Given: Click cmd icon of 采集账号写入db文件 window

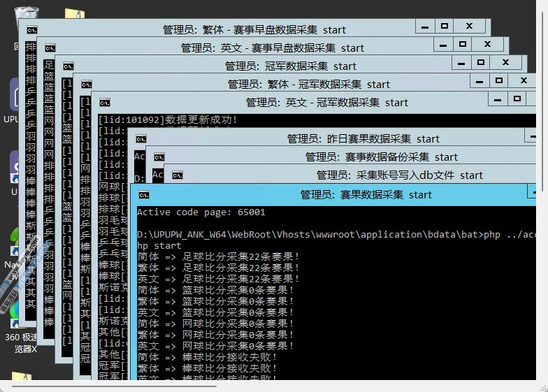Looking at the screenshot, I should click(178, 175).
